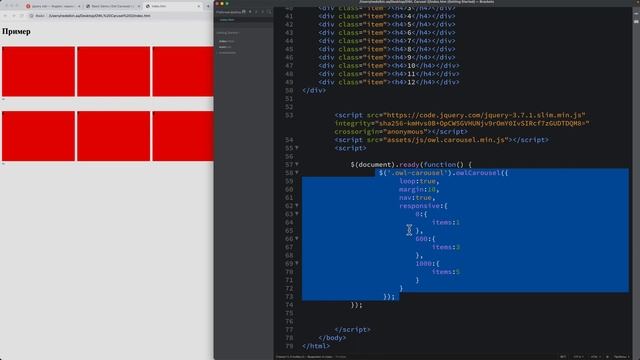640x360 pixels.
Task: Click the browser address bar URL
Action: [99, 16]
